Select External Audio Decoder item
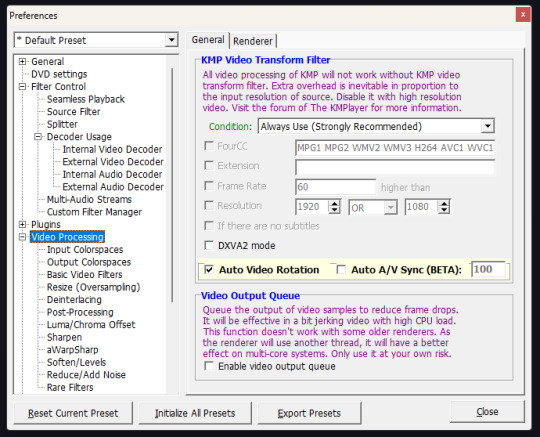 113,187
